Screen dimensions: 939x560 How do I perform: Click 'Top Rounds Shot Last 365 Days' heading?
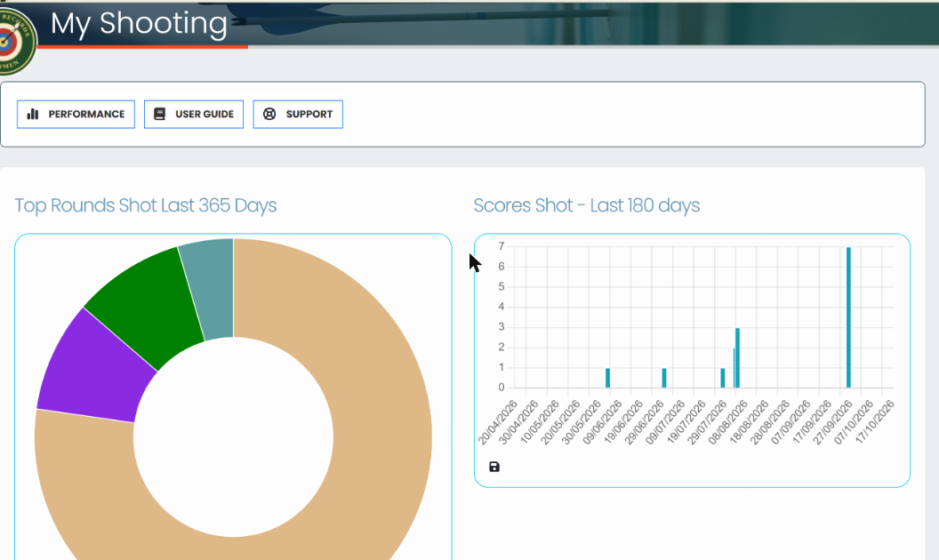[146, 205]
